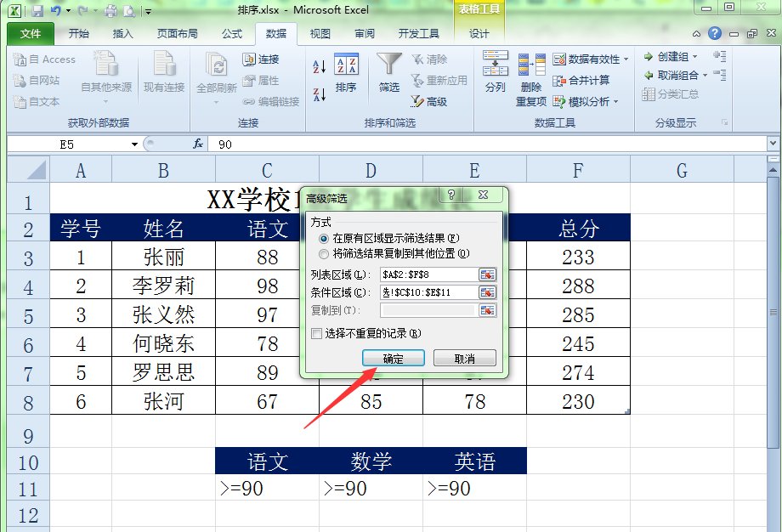Click the Select All corner button

pos(28,169)
